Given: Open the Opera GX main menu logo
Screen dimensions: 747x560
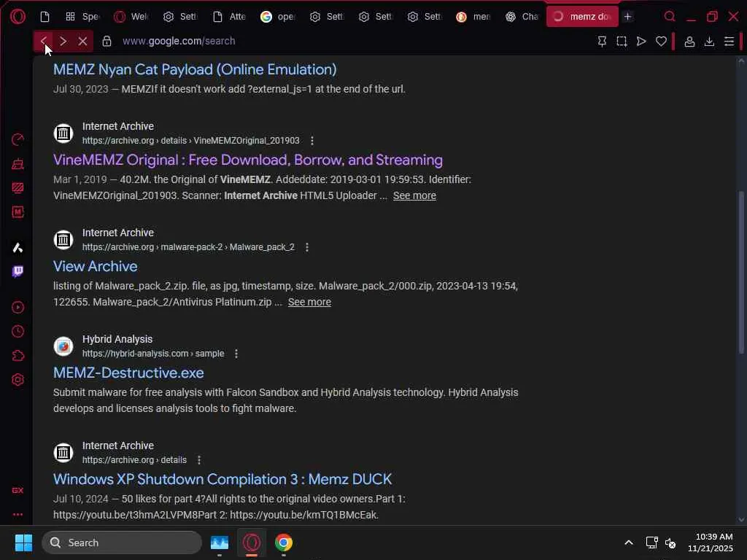Looking at the screenshot, I should 18,17.
